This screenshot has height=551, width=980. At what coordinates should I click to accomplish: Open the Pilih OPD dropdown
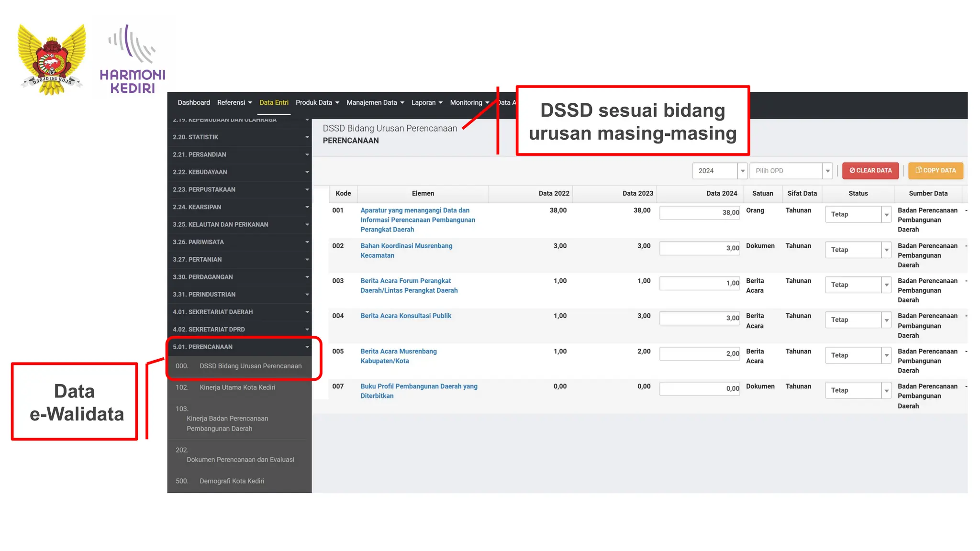(x=791, y=171)
